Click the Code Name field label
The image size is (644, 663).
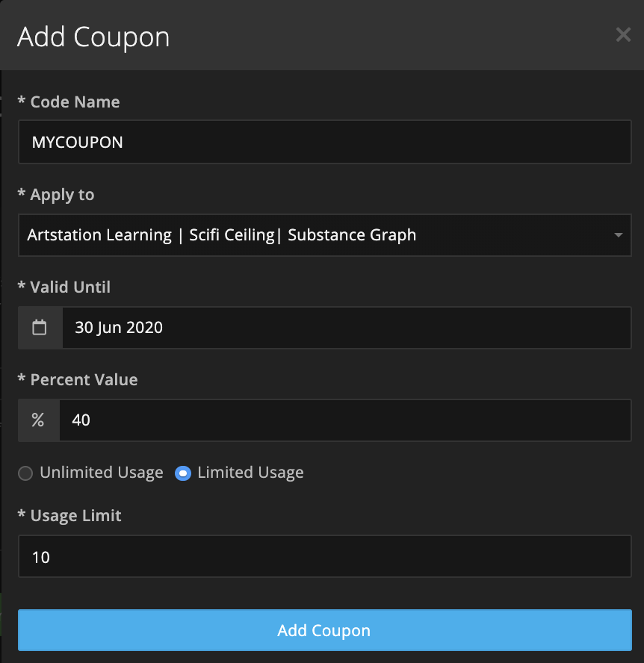point(69,102)
